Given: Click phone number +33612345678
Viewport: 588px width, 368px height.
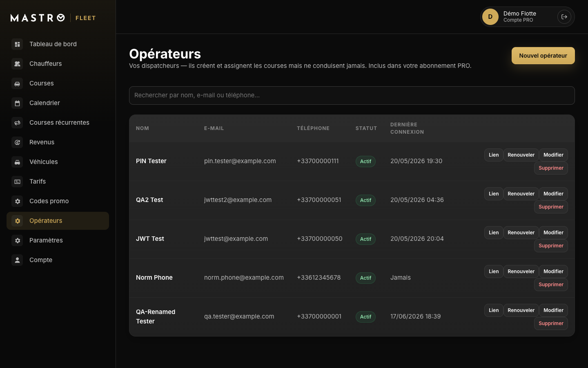Looking at the screenshot, I should 318,278.
